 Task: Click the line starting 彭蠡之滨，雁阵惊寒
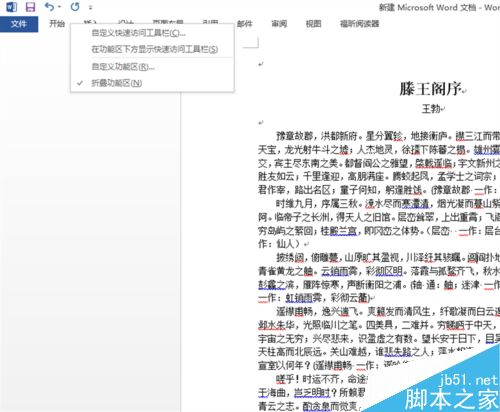pos(379,285)
